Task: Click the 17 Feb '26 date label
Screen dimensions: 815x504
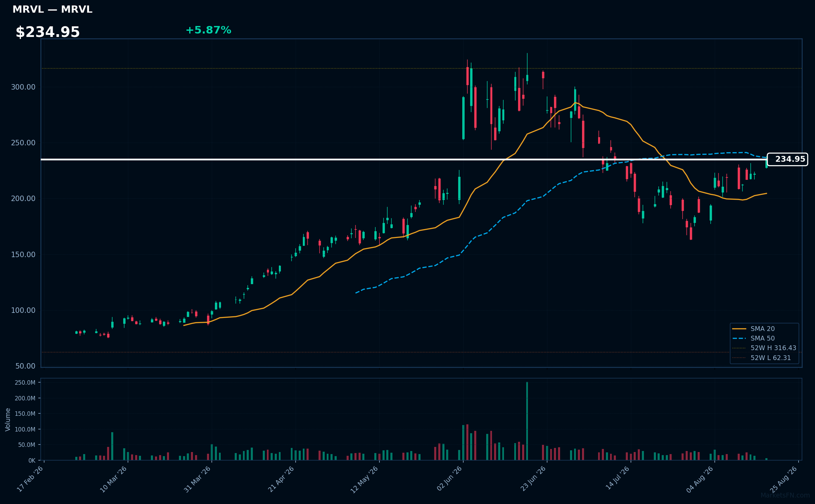Action: coord(30,479)
